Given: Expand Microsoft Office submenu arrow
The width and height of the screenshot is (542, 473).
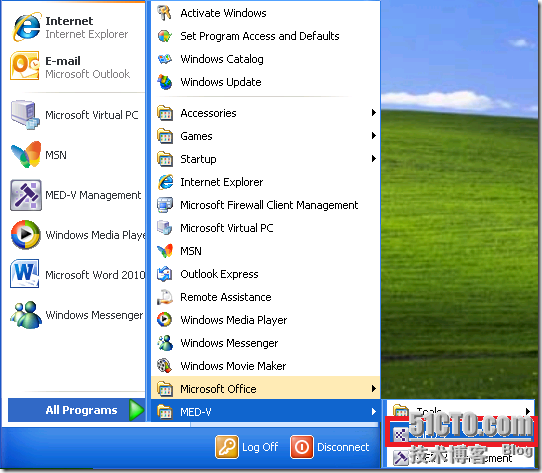Looking at the screenshot, I should [373, 389].
